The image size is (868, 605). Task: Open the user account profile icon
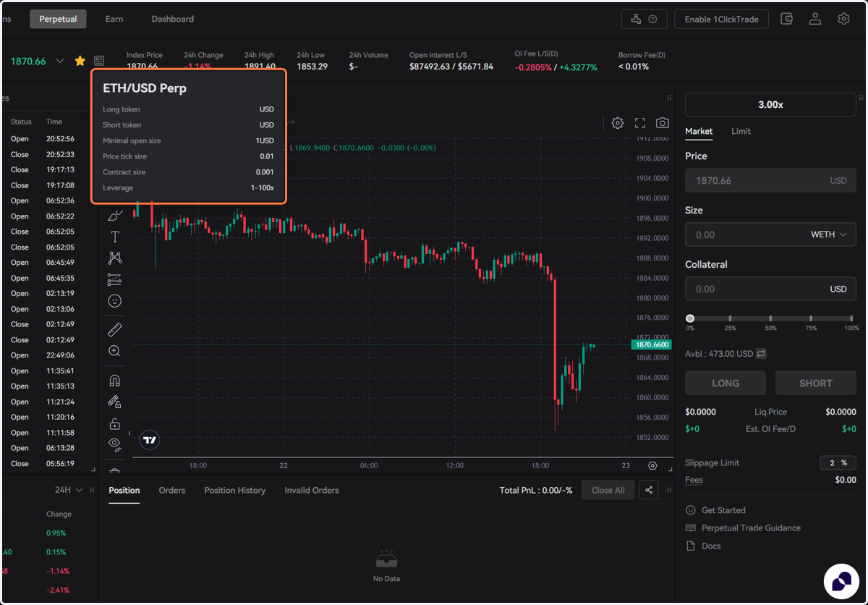click(x=815, y=20)
